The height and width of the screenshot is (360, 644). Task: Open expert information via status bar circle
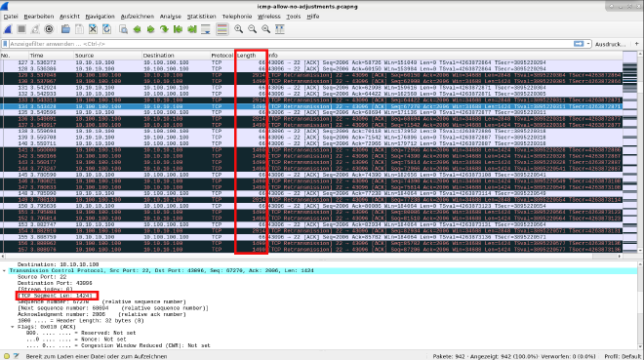point(7,356)
